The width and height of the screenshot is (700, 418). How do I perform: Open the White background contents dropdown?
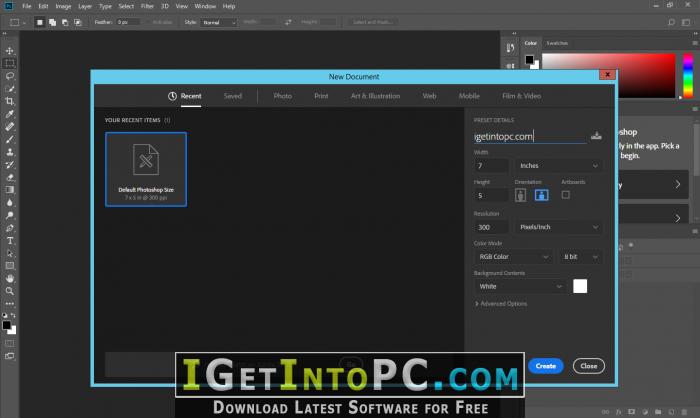520,286
